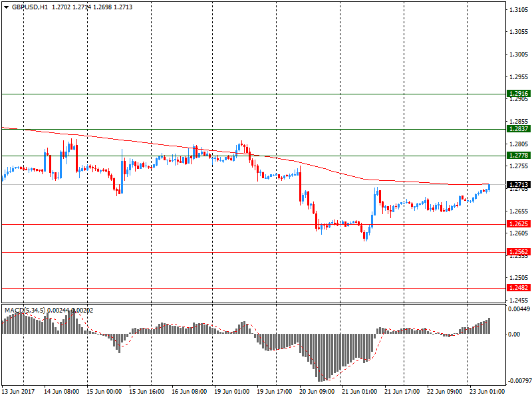Click the 21 Jun 01:00 time label
Screen dimensions: 532x399
[x=359, y=391]
